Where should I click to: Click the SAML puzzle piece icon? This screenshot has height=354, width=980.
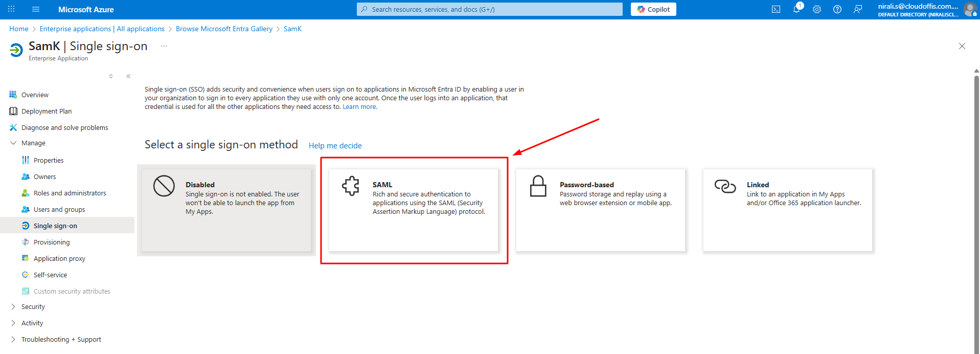(x=351, y=186)
